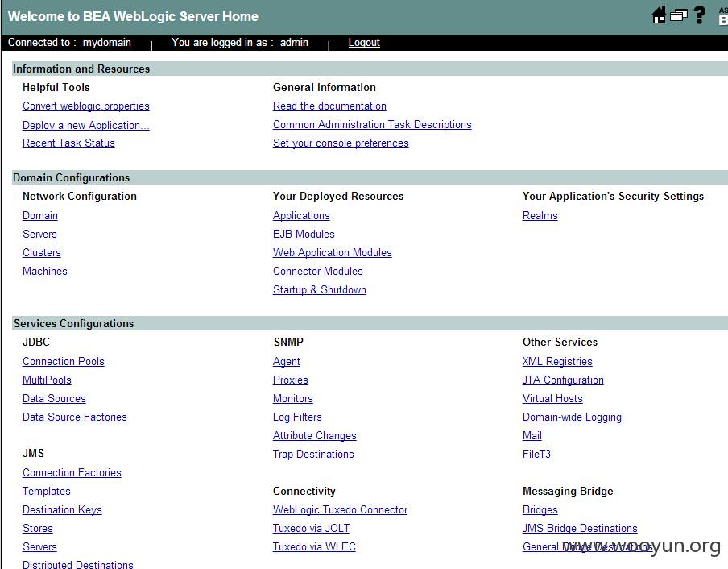This screenshot has height=569, width=728.
Task: Open JMS Connection Factories
Action: 72,473
